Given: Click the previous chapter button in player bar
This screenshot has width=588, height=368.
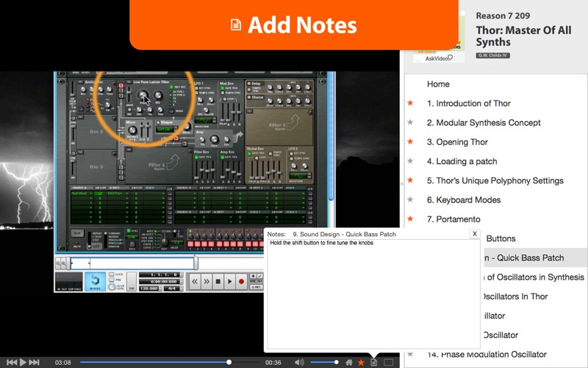Looking at the screenshot, I should pyautogui.click(x=12, y=362).
